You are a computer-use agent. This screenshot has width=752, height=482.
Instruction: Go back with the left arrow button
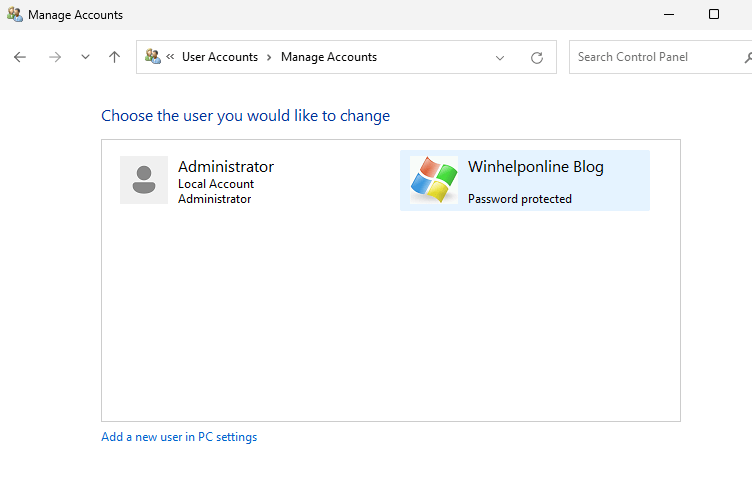coord(20,57)
